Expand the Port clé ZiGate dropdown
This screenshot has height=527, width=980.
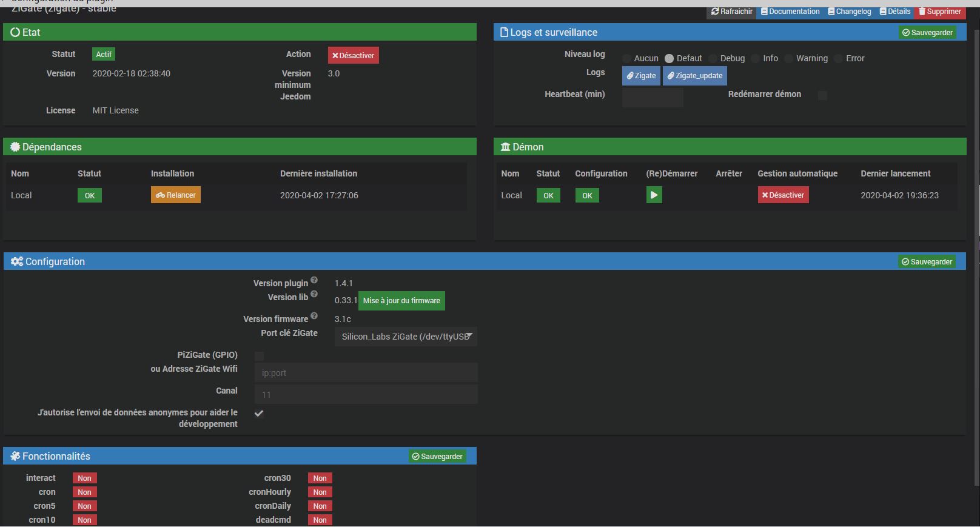pos(406,337)
